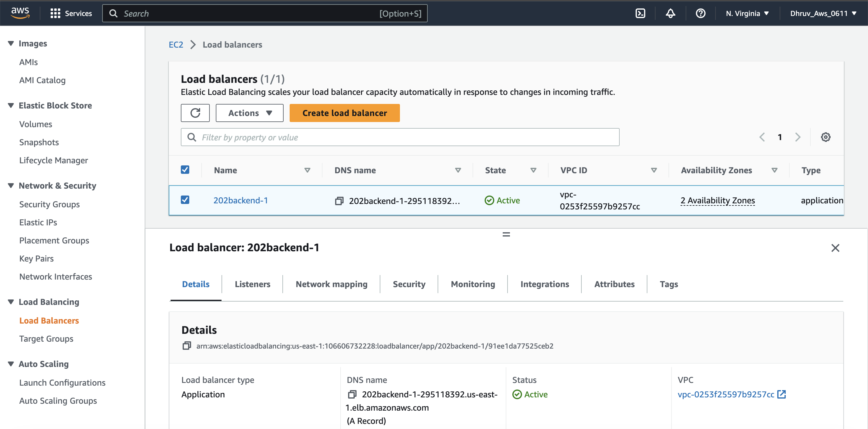The image size is (868, 429).
Task: Open the Actions dropdown
Action: pos(249,113)
